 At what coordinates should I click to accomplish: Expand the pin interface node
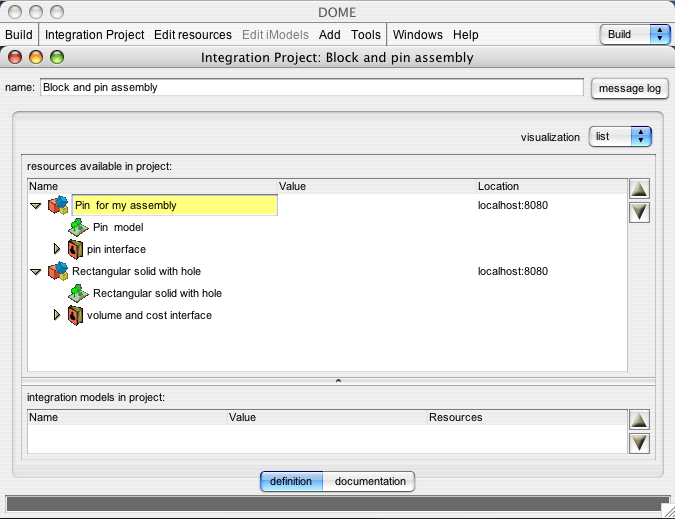click(57, 249)
